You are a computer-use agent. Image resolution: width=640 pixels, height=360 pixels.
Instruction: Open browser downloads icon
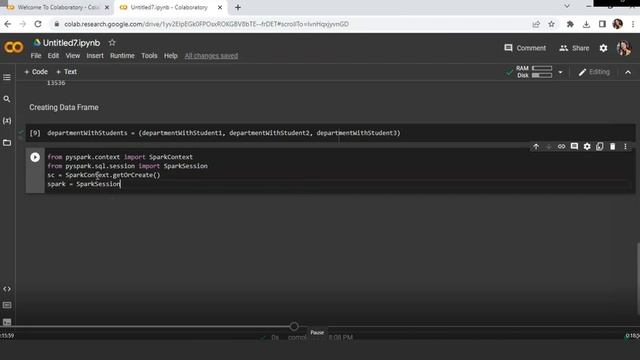click(x=586, y=24)
